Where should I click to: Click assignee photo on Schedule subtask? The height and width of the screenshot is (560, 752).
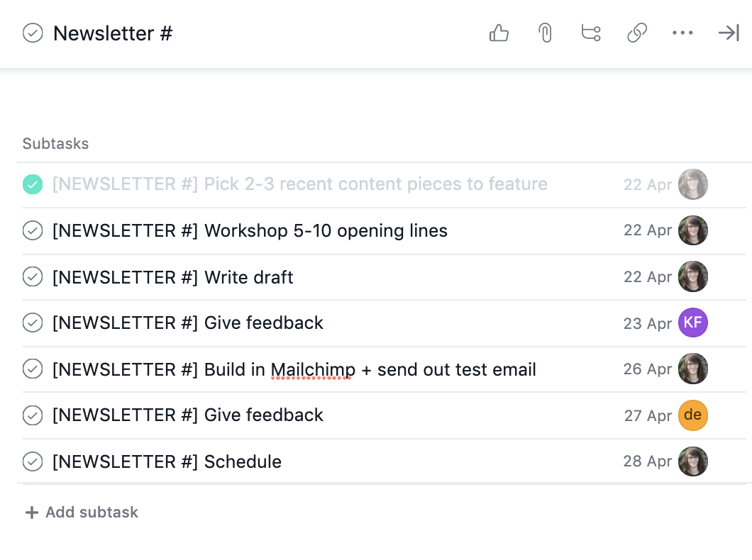tap(693, 461)
